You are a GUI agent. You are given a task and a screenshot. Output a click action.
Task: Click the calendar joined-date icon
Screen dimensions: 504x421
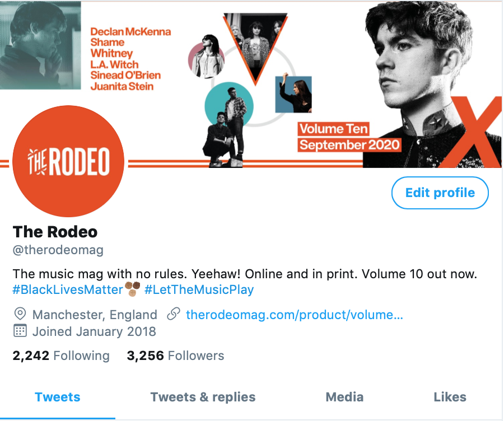[x=20, y=331]
